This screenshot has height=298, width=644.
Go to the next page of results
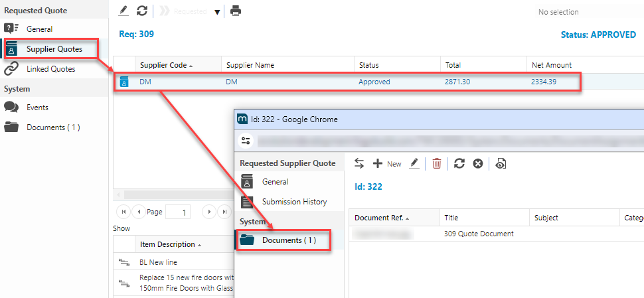pyautogui.click(x=208, y=212)
